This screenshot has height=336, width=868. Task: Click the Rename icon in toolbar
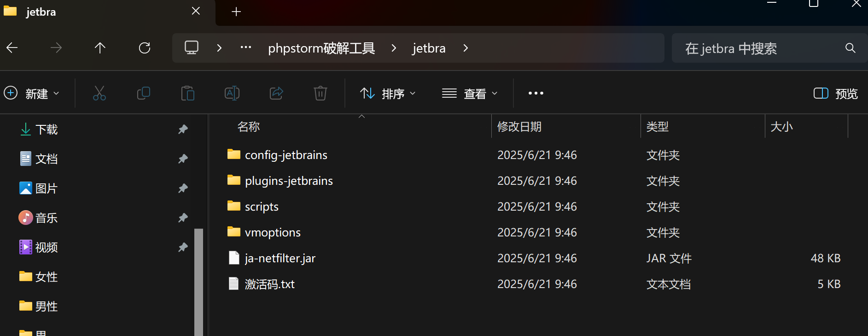tap(232, 93)
